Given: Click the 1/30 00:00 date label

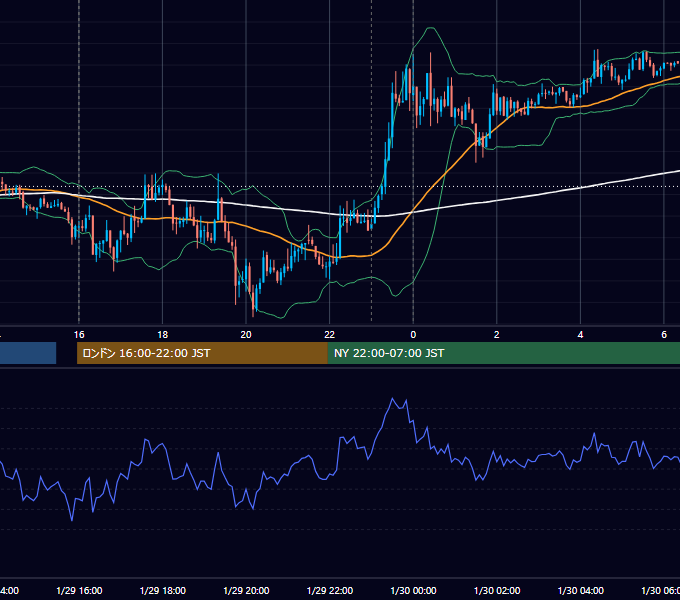Looking at the screenshot, I should coord(413,590).
